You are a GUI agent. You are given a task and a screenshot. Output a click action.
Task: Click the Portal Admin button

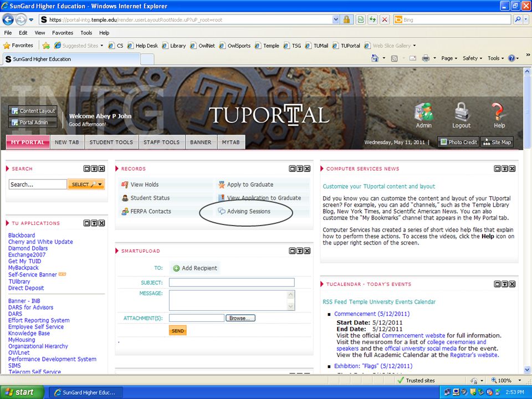coord(33,122)
